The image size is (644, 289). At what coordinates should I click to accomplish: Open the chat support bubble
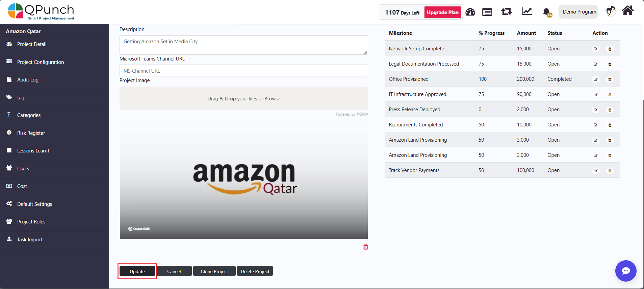click(x=625, y=271)
